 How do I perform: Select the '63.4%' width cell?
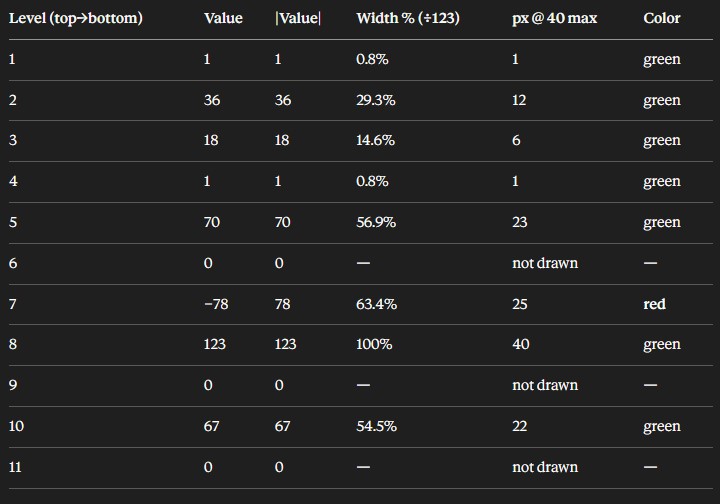(x=377, y=304)
